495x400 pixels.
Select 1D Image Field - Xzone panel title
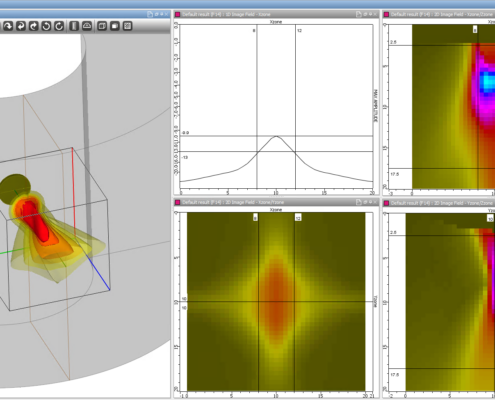coord(226,14)
